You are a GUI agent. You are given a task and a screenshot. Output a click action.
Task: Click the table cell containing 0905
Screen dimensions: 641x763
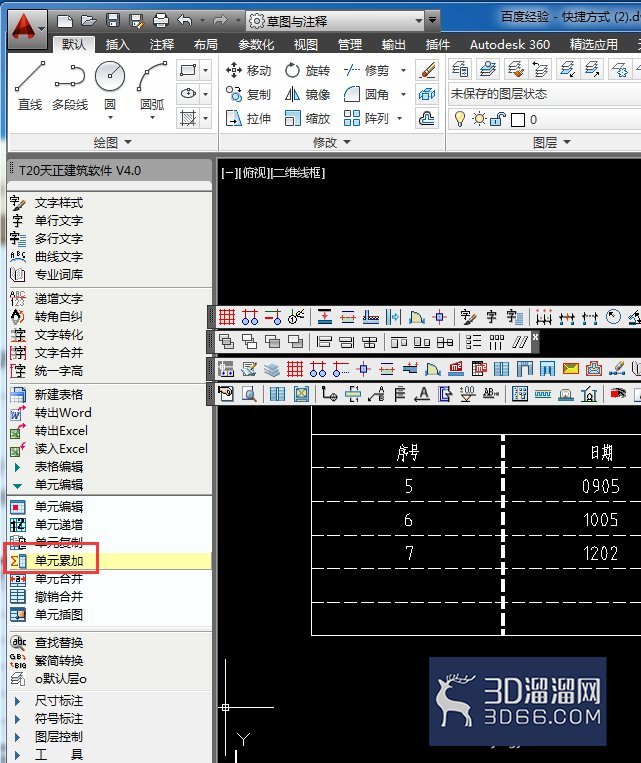(x=601, y=486)
